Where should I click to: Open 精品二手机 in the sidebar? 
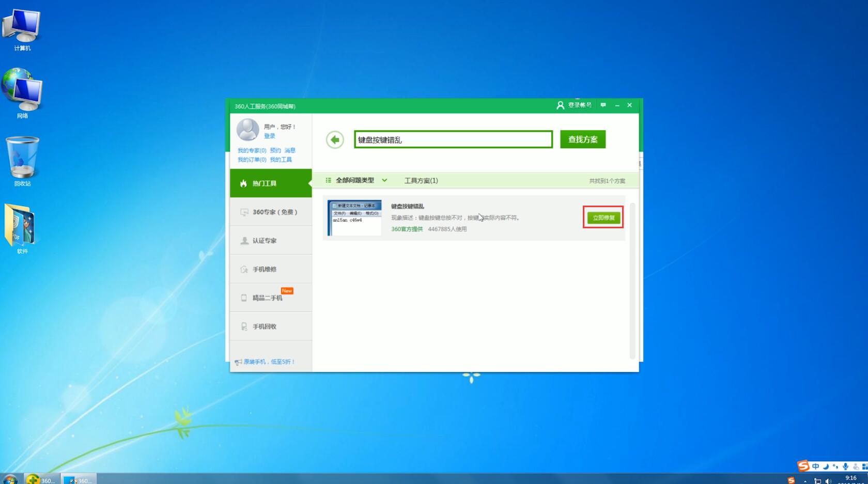(271, 298)
